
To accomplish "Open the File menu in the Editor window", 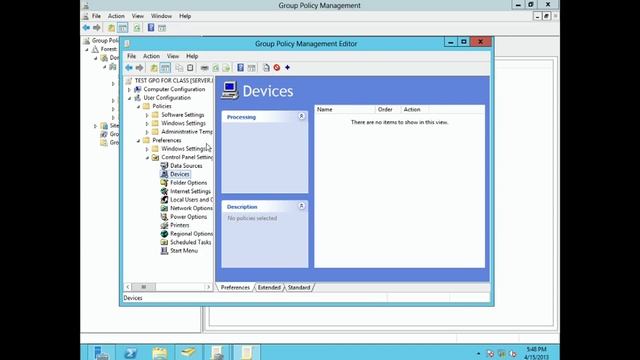I will [x=131, y=56].
